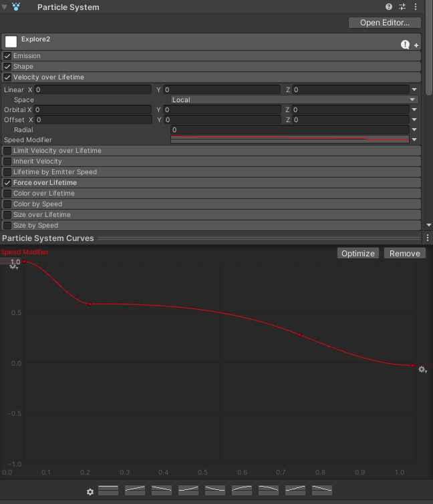
Task: Open the curve presets gear menu
Action: [x=90, y=492]
